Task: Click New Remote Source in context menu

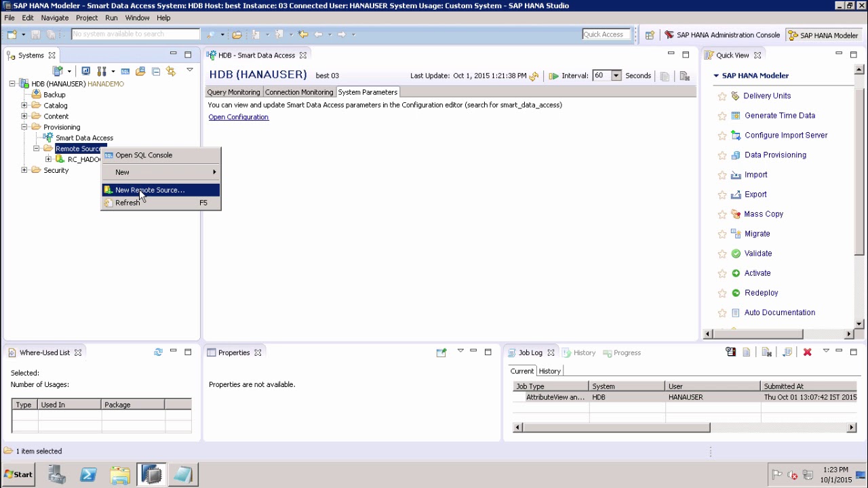Action: coord(161,190)
